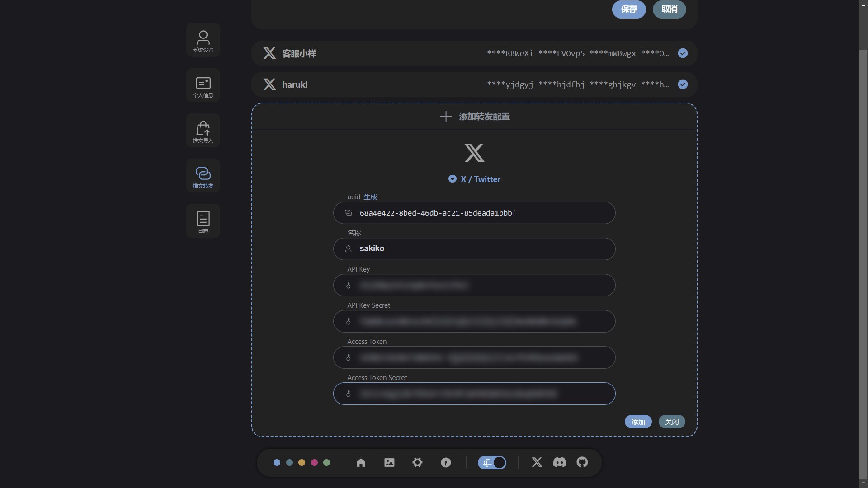Open the 系统设置 sidebar icon

pyautogui.click(x=203, y=40)
